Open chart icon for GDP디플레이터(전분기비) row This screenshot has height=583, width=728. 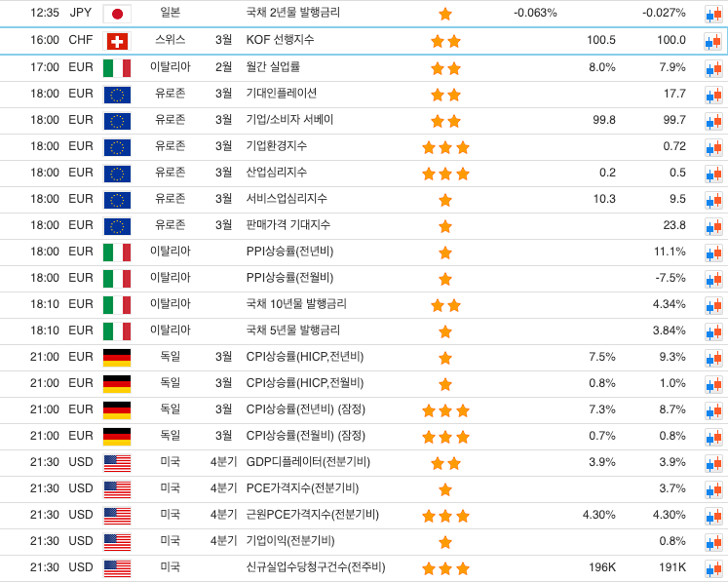point(712,462)
